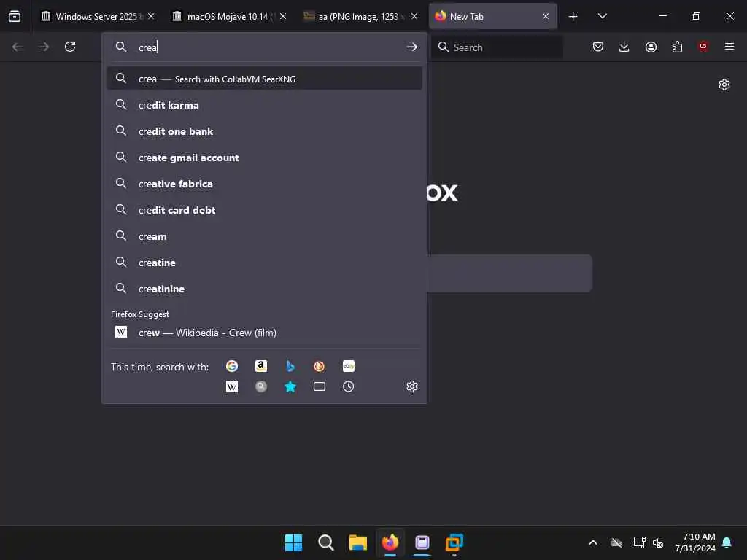Open the volume muted tray icon
Screen dimensions: 747x560
[658, 542]
